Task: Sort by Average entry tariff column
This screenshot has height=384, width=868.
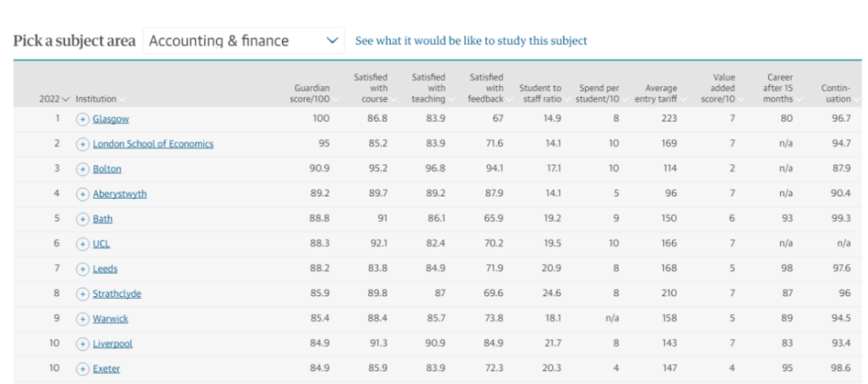Action: (661, 94)
